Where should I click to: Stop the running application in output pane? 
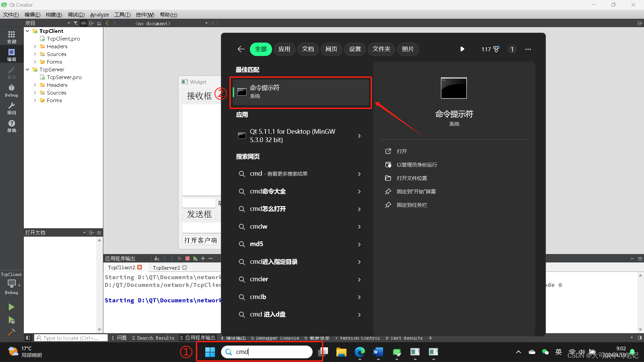tap(187, 258)
